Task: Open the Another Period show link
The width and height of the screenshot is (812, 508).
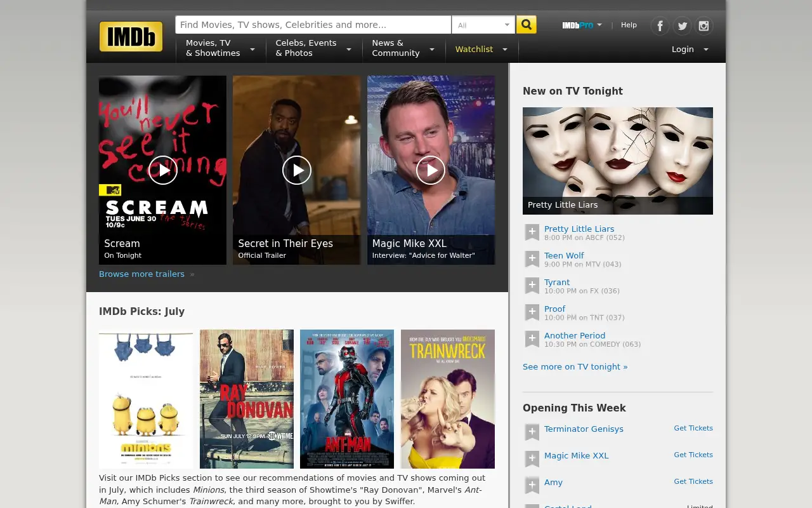Action: click(x=575, y=335)
